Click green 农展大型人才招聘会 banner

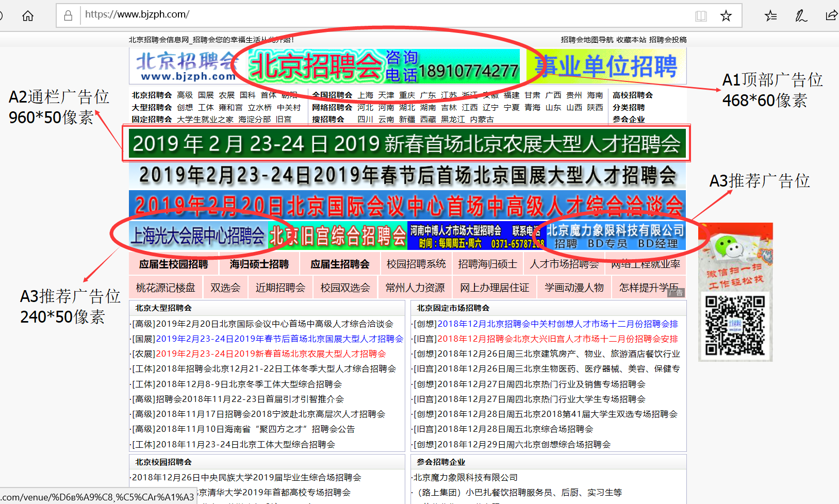tap(407, 143)
